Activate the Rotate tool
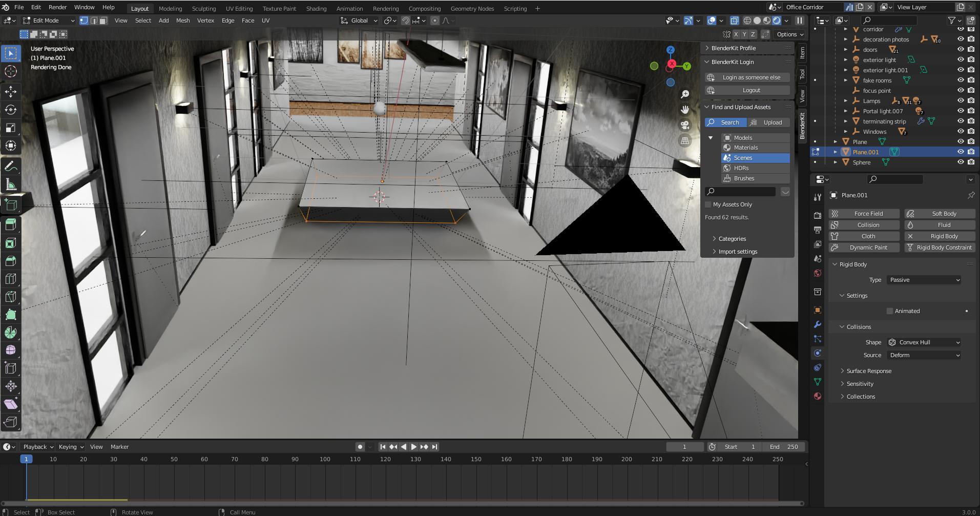This screenshot has width=980, height=516. [11, 110]
